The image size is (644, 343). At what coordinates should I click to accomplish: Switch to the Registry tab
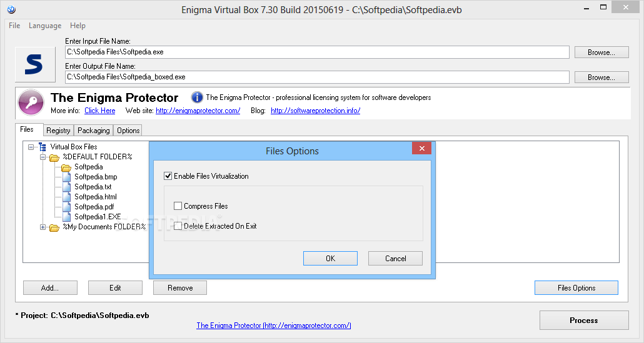58,131
